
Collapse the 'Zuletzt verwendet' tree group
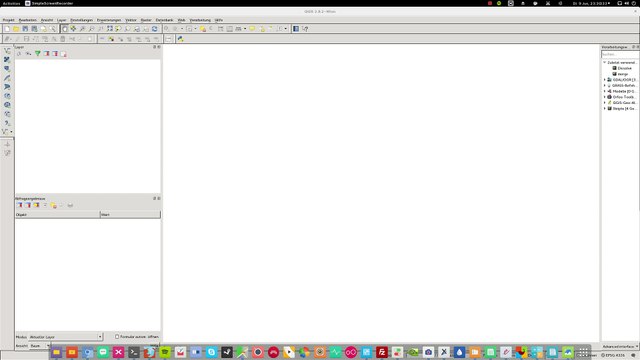point(604,62)
